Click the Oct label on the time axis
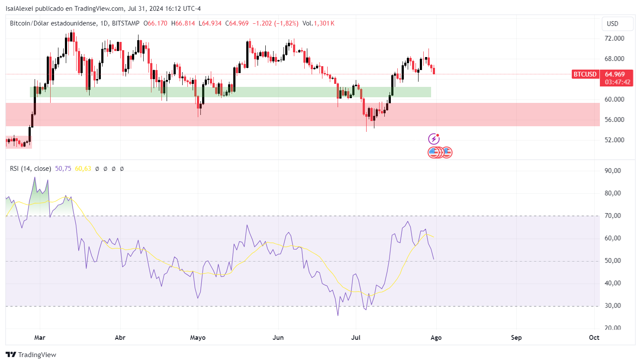Viewport: 641px width, 364px height. (594, 338)
